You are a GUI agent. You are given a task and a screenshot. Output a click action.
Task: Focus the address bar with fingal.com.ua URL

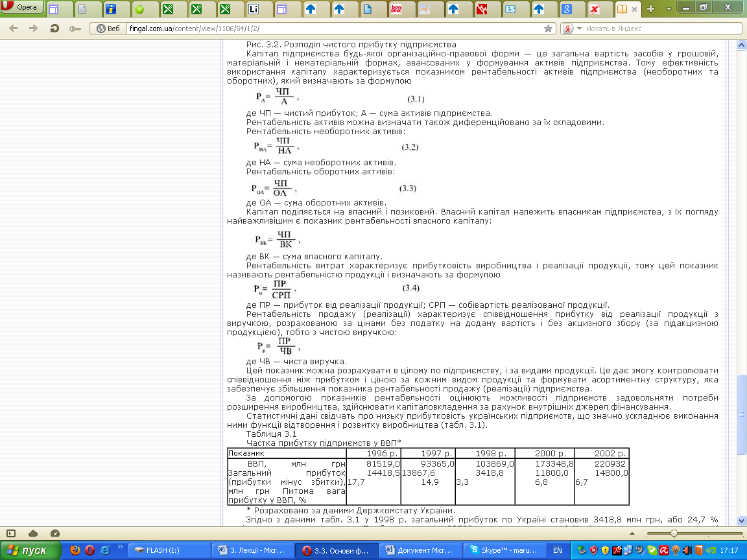click(x=333, y=29)
